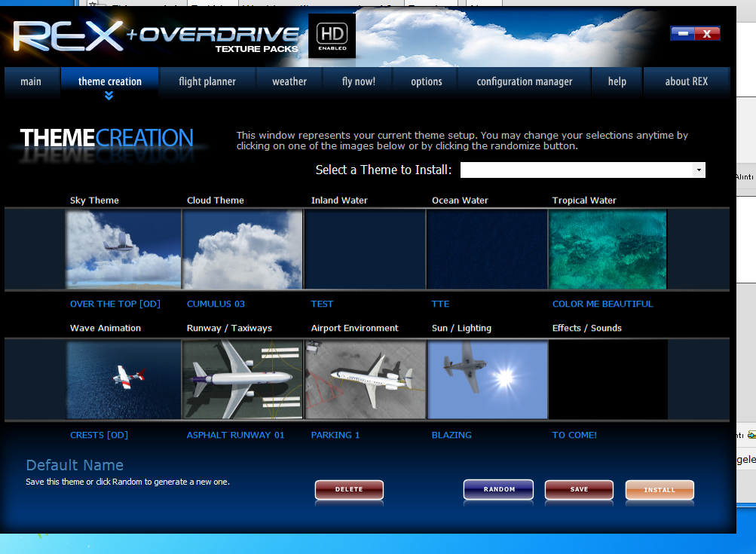756x554 pixels.
Task: Minimize the REX Overdrive window
Action: tap(683, 34)
